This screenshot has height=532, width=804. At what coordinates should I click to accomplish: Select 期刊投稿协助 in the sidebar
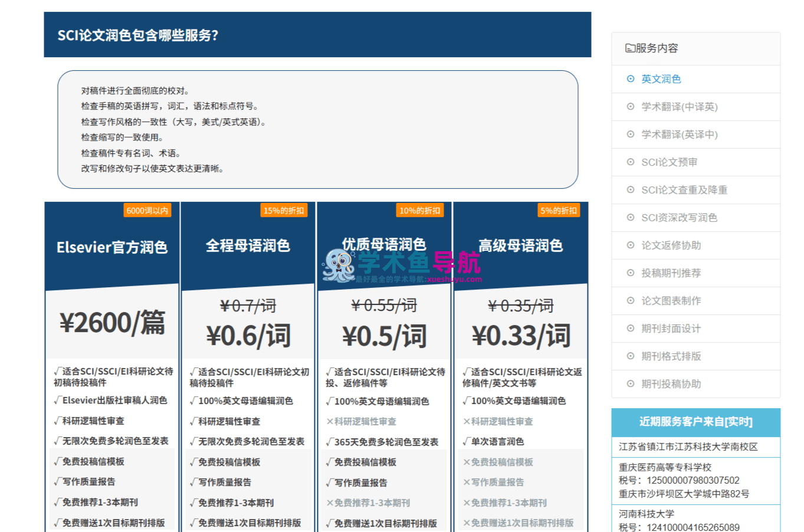[x=671, y=384]
